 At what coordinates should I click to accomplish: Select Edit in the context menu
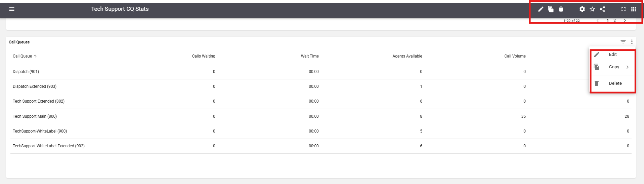point(612,54)
